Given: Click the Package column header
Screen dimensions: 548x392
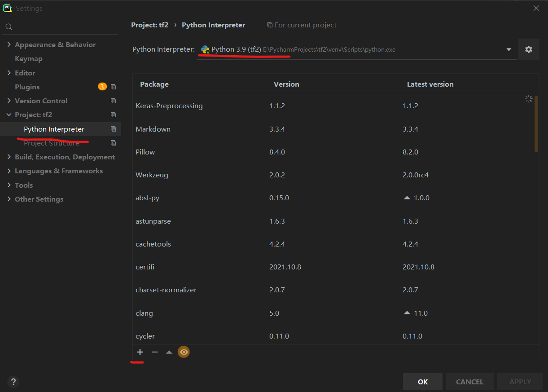Looking at the screenshot, I should pos(154,84).
